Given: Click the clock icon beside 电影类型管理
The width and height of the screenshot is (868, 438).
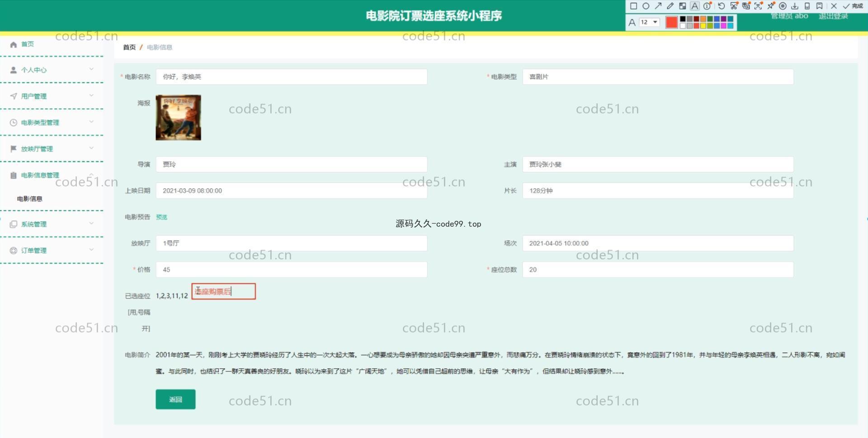Looking at the screenshot, I should point(13,123).
